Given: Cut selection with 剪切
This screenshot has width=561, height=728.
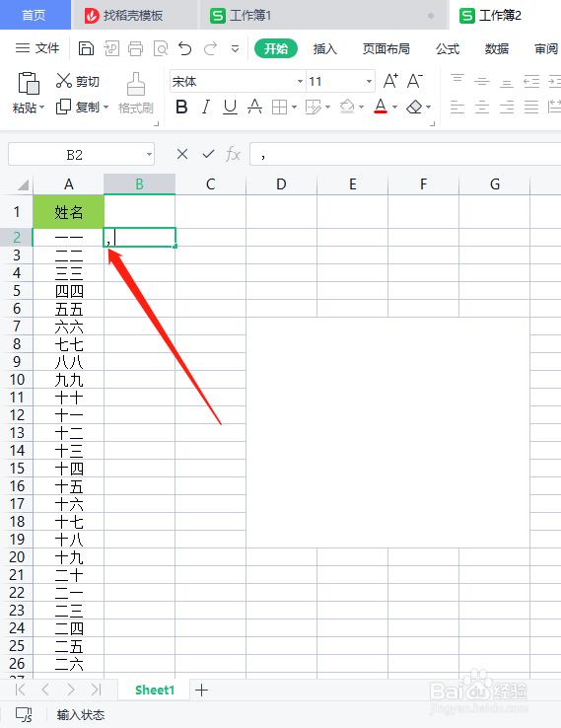Looking at the screenshot, I should coord(78,81).
